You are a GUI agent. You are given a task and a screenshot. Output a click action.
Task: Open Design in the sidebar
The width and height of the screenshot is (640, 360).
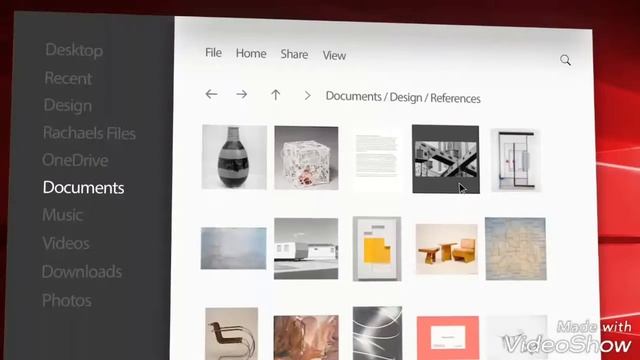pyautogui.click(x=68, y=105)
